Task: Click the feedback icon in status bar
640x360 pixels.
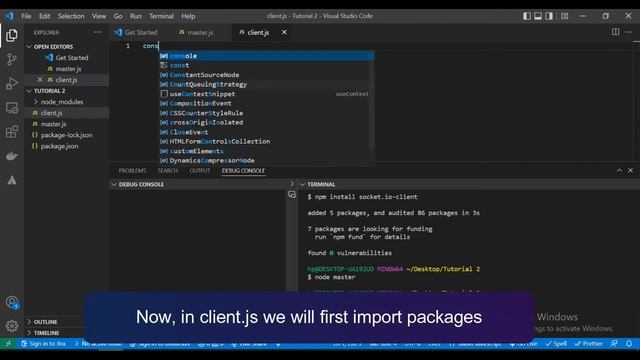Action: pyautogui.click(x=614, y=344)
